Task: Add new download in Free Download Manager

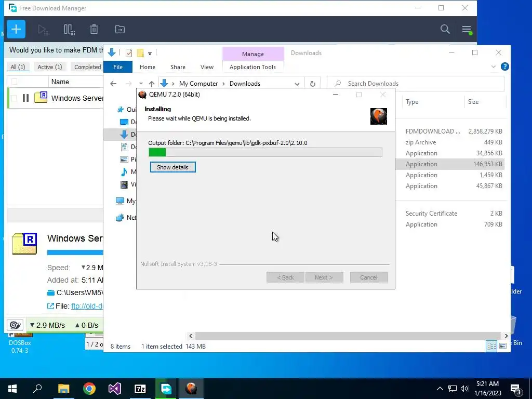Action: coord(16,29)
